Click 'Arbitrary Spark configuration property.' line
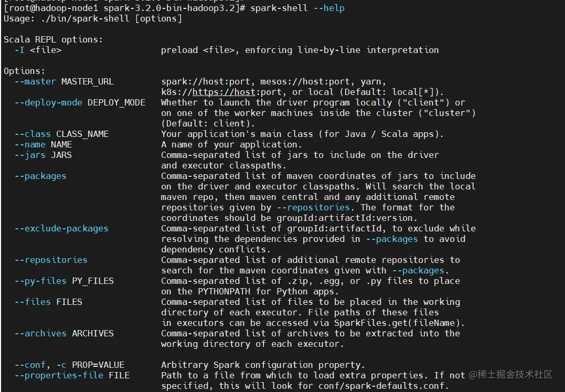This screenshot has height=392, width=565. (x=263, y=365)
